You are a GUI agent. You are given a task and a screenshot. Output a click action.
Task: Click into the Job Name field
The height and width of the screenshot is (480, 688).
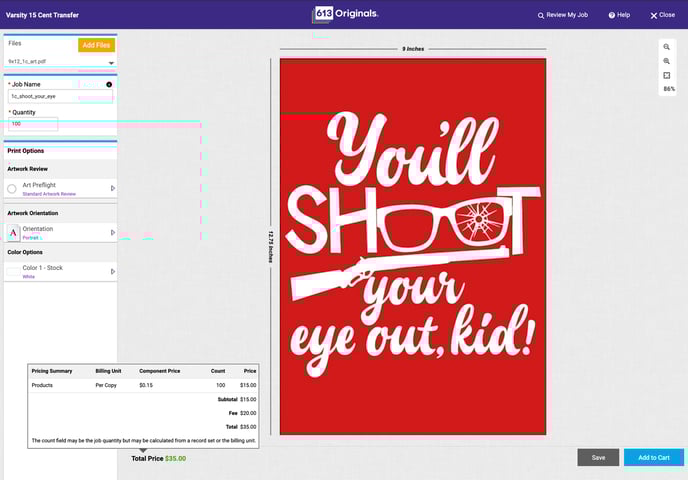[x=60, y=96]
